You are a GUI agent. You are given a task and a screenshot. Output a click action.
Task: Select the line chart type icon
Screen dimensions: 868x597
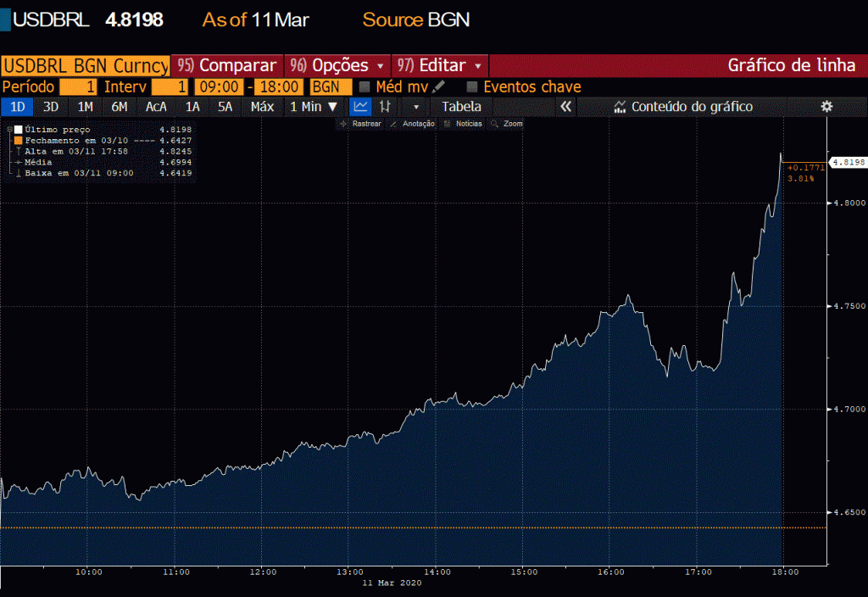(360, 107)
